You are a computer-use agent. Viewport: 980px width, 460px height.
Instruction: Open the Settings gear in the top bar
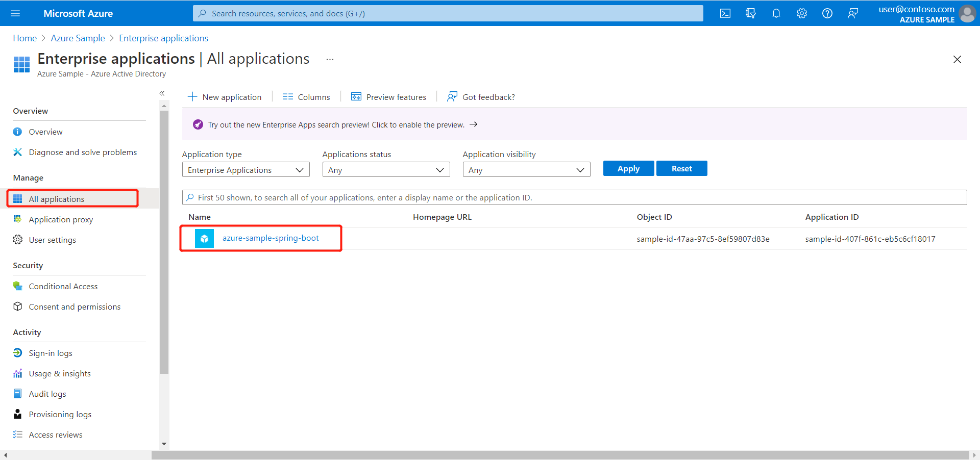click(x=801, y=13)
